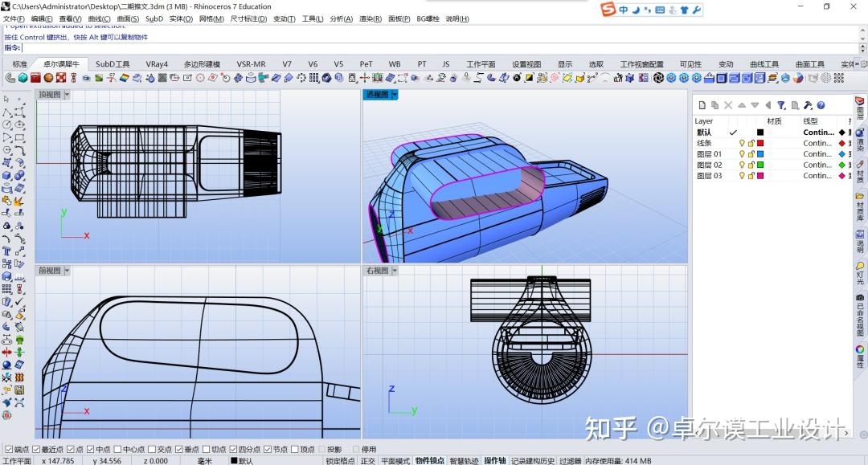This screenshot has width=868, height=465.
Task: Select the layer tools hammer icon
Action: 808,105
